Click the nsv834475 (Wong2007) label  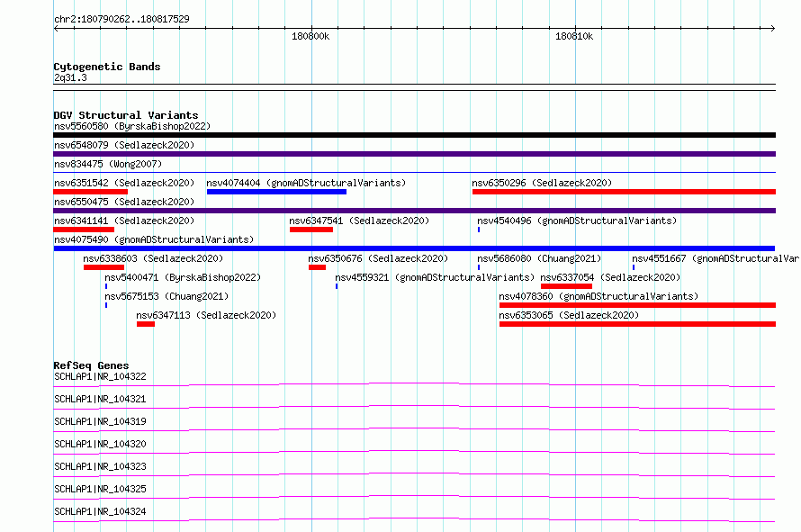[x=108, y=164]
